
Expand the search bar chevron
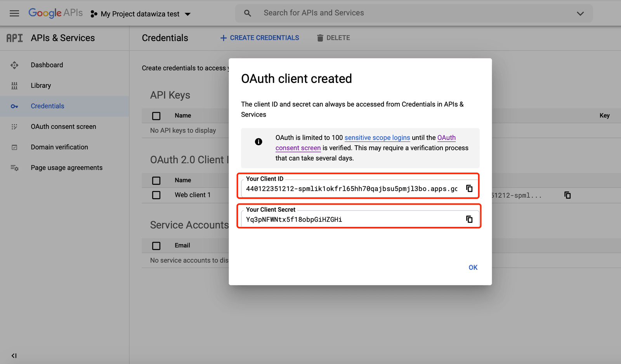(x=580, y=14)
